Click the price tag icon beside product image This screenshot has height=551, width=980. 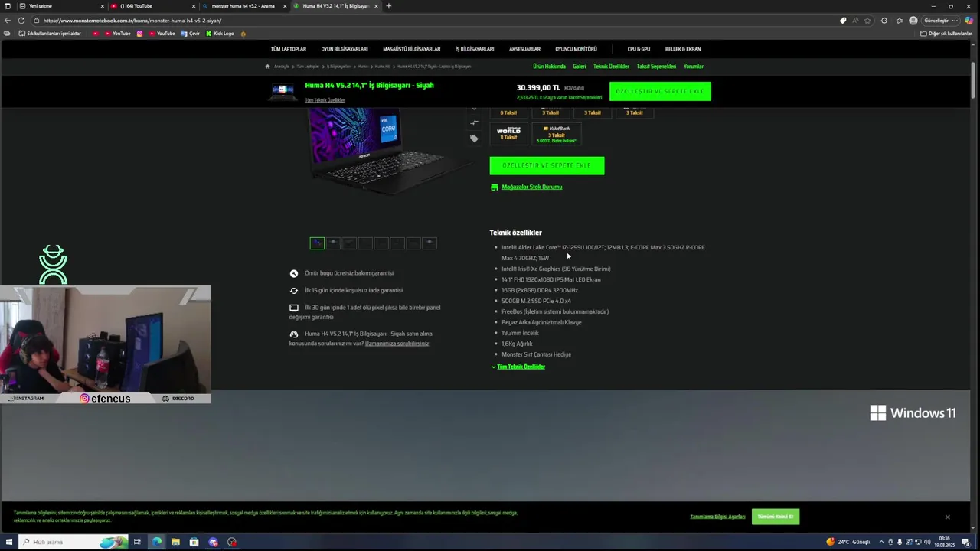474,139
